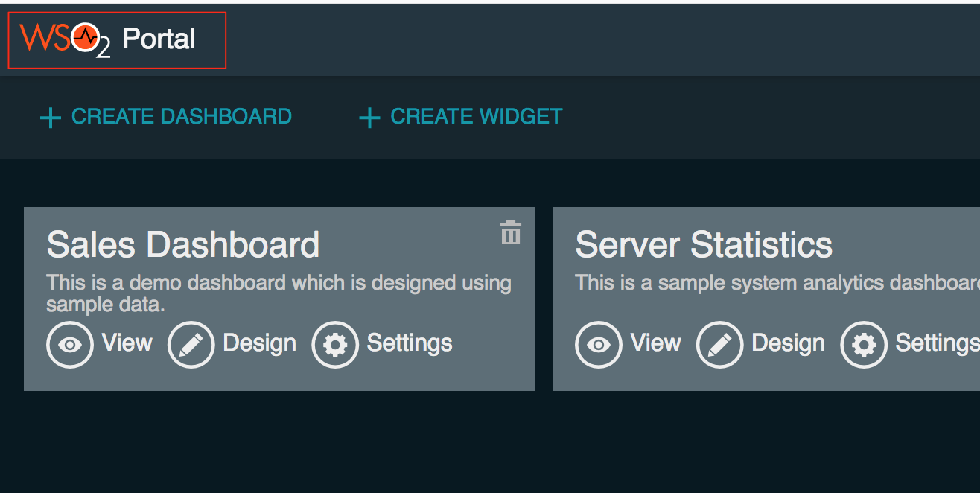This screenshot has height=493, width=980.
Task: Click the pencil icon on Sales Dashboard
Action: pos(191,344)
